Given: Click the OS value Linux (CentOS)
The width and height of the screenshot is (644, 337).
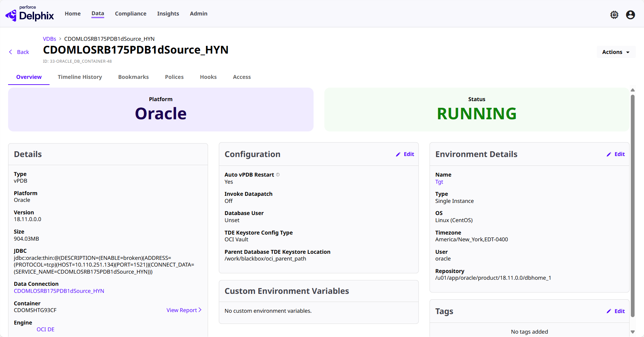Looking at the screenshot, I should click(x=454, y=220).
